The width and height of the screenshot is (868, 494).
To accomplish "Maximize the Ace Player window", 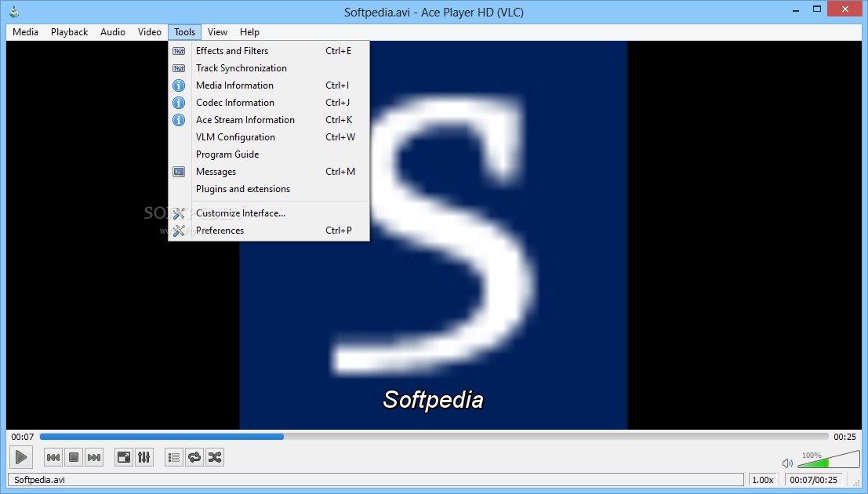I will click(x=816, y=9).
